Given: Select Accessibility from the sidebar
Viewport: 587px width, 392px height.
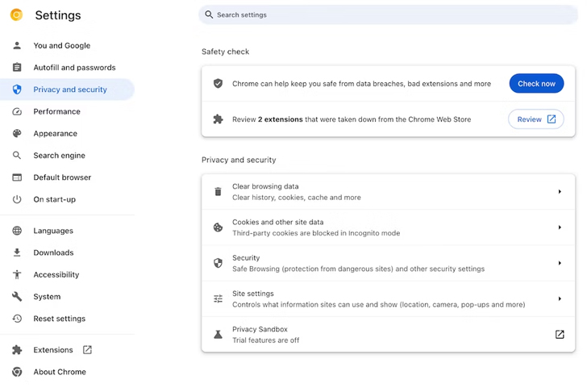Looking at the screenshot, I should point(56,275).
